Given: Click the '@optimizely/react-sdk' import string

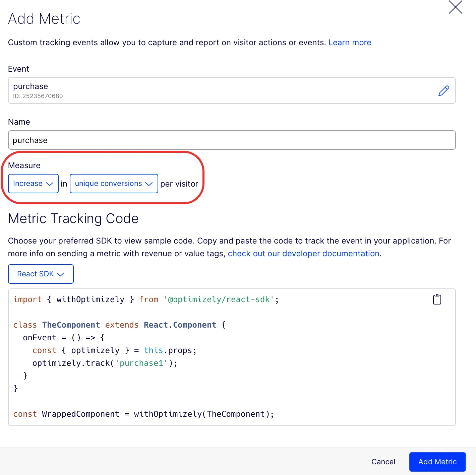Looking at the screenshot, I should pyautogui.click(x=219, y=299).
